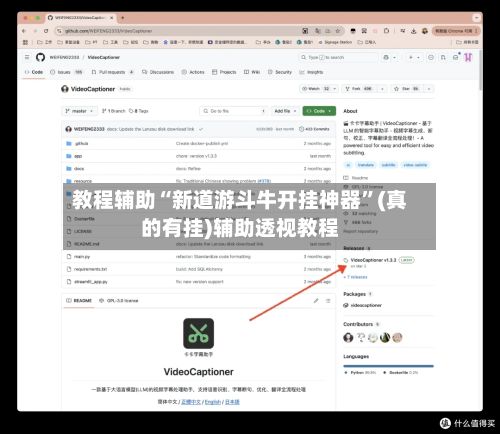The width and height of the screenshot is (500, 434).
Task: Click the English link in README
Action: [213, 402]
